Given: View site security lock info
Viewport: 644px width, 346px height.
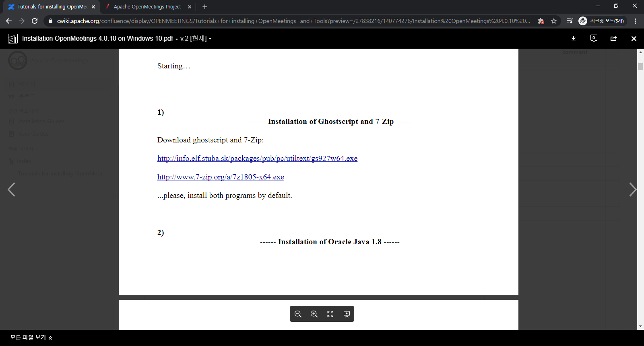Looking at the screenshot, I should pyautogui.click(x=50, y=21).
